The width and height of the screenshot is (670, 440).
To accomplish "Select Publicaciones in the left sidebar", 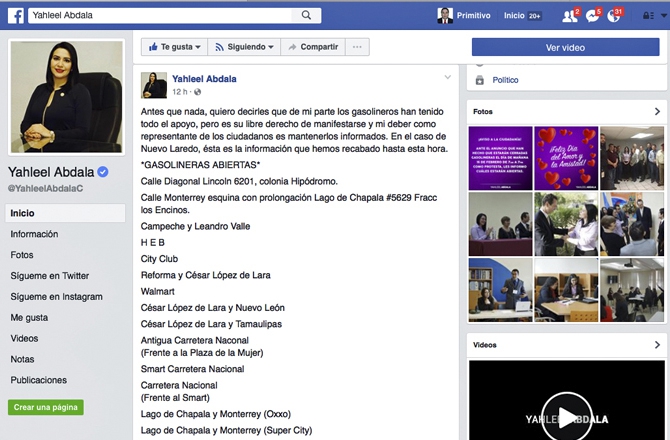I will coord(39,380).
